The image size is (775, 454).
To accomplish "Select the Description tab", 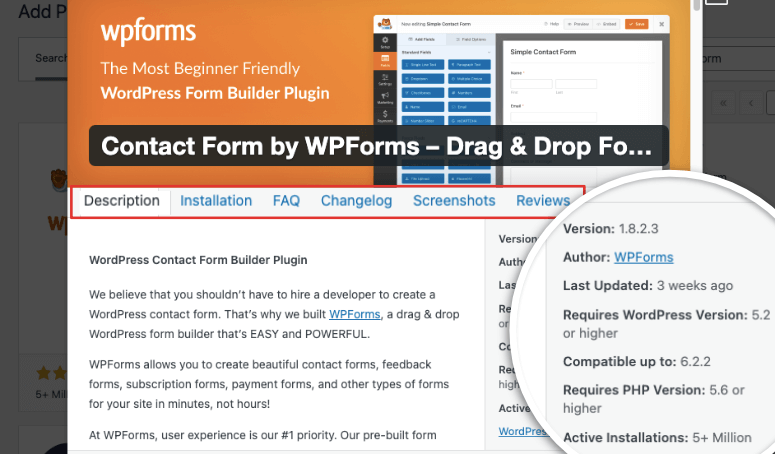I will pyautogui.click(x=122, y=201).
